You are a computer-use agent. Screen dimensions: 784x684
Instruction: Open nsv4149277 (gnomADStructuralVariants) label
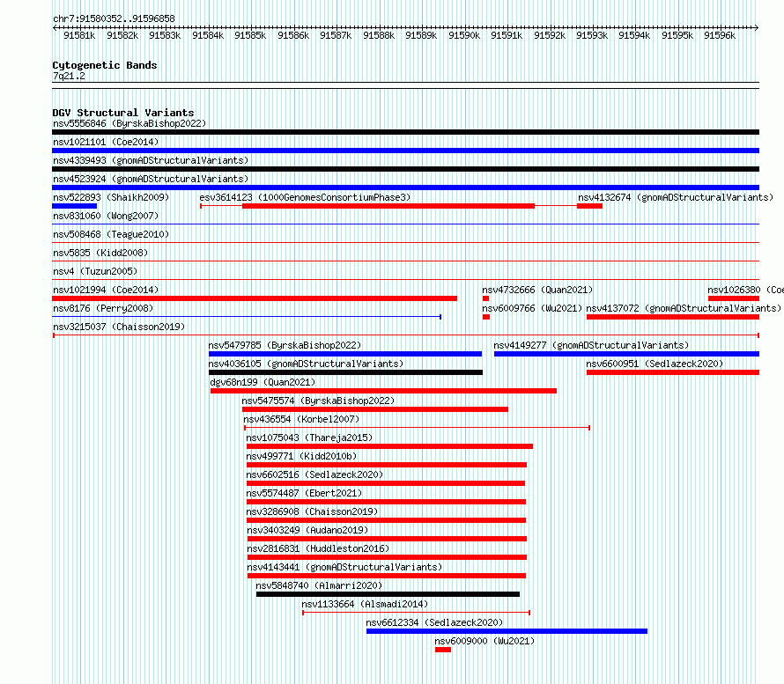coord(591,345)
